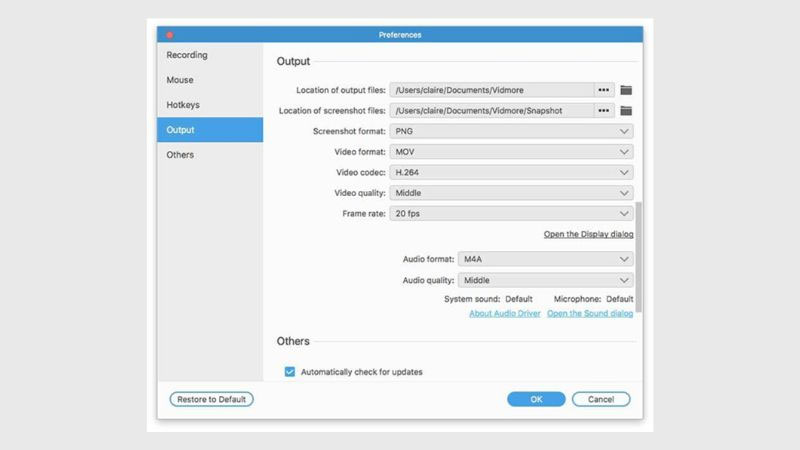Click ellipsis button beside screenshot files path

click(604, 111)
